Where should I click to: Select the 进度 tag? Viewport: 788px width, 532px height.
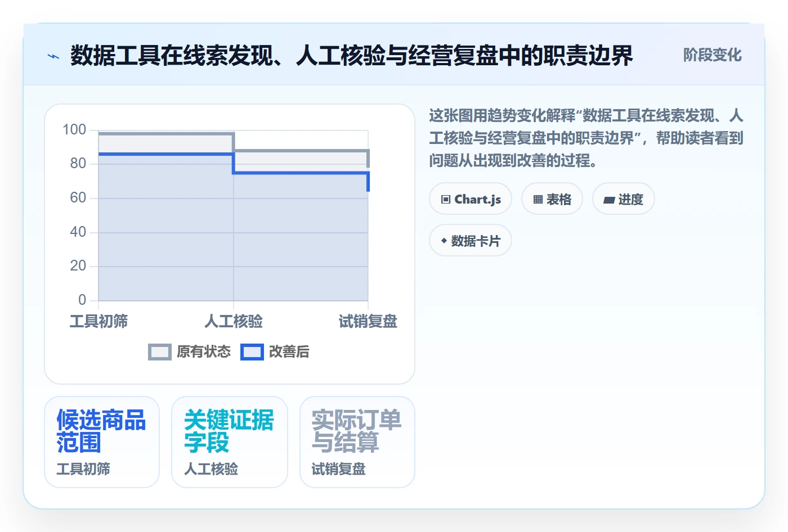(x=624, y=199)
